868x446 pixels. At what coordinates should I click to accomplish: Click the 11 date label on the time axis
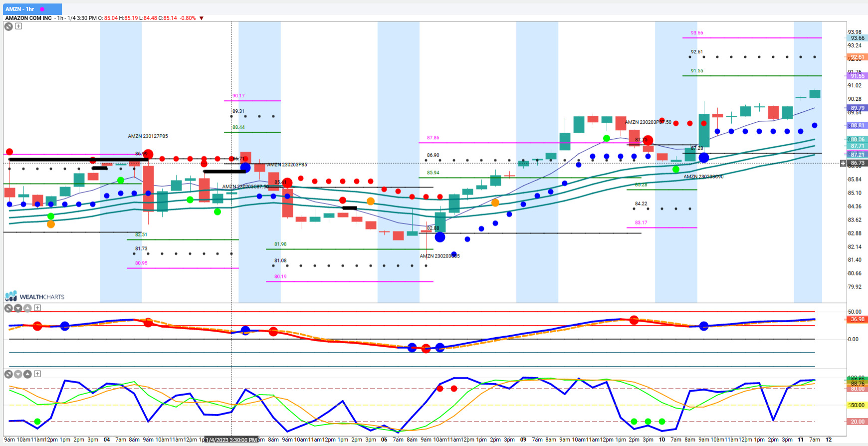[x=801, y=440]
